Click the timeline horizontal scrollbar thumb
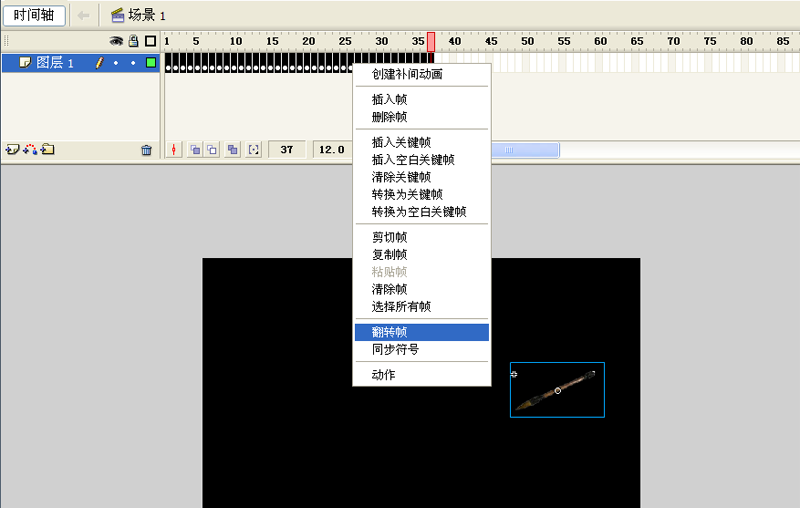The image size is (800, 508). 525,150
